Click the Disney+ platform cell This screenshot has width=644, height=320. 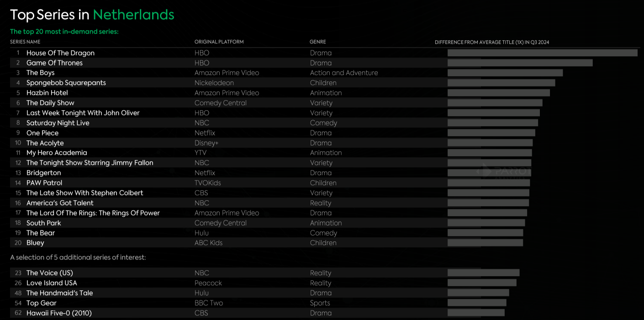[206, 143]
